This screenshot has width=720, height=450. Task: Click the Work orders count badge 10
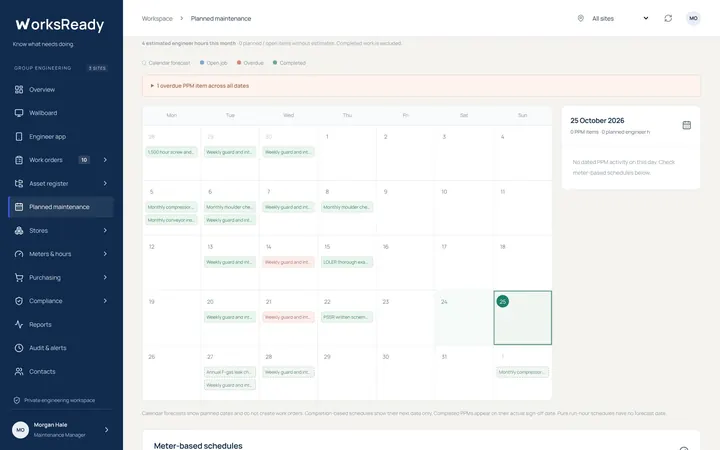pyautogui.click(x=84, y=160)
